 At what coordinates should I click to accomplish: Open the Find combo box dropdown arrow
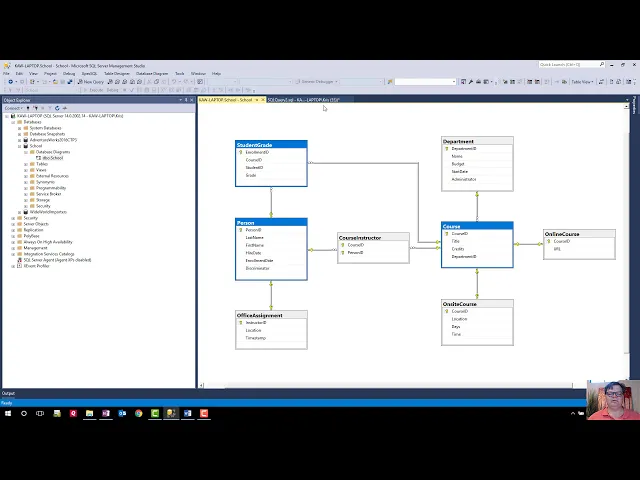coord(454,82)
